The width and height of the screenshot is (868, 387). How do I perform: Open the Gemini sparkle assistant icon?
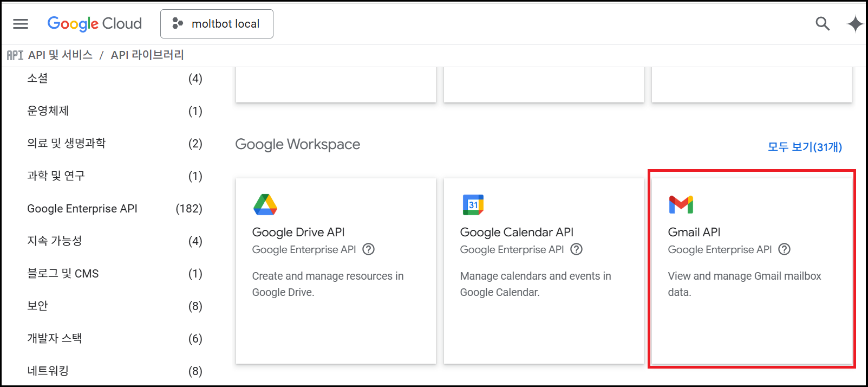pos(855,24)
